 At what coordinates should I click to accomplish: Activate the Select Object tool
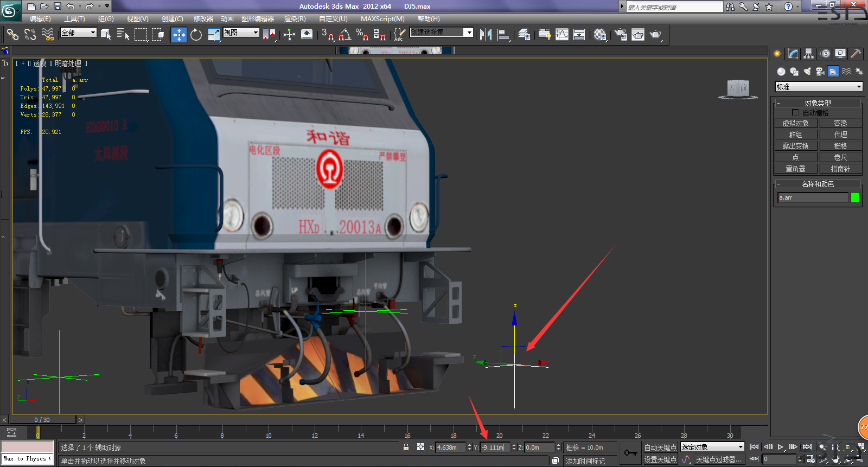[106, 35]
